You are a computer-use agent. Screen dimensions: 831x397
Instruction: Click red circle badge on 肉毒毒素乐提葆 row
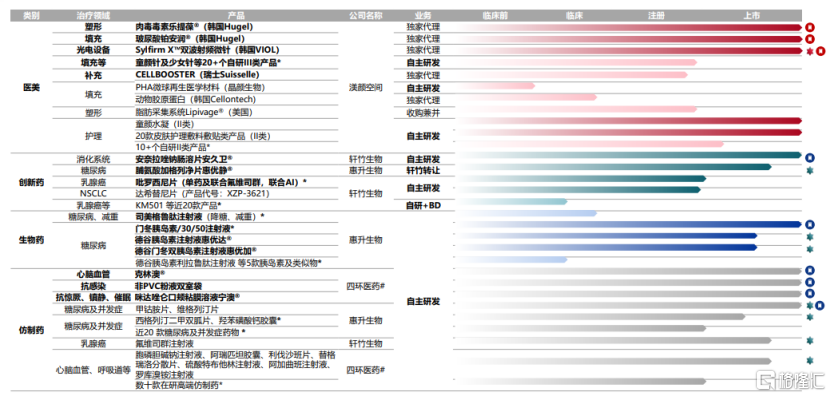click(x=809, y=27)
